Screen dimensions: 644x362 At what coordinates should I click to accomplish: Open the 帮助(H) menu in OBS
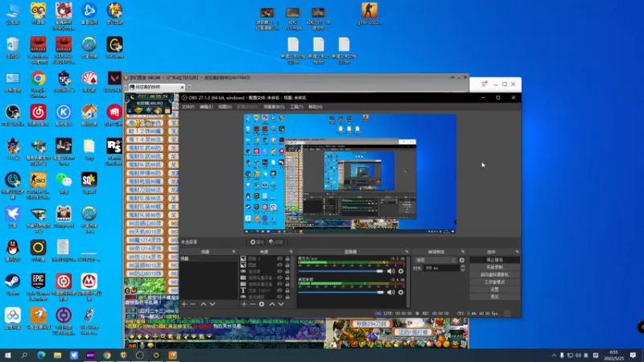pos(315,107)
